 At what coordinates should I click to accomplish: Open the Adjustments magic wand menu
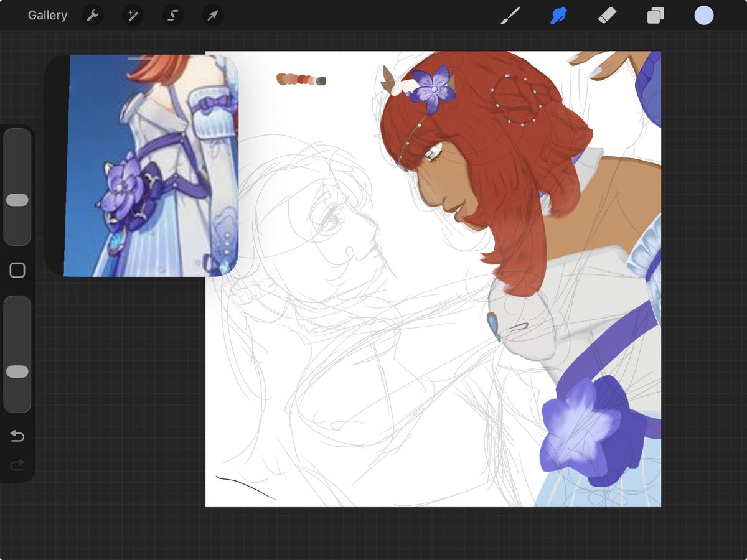[133, 16]
